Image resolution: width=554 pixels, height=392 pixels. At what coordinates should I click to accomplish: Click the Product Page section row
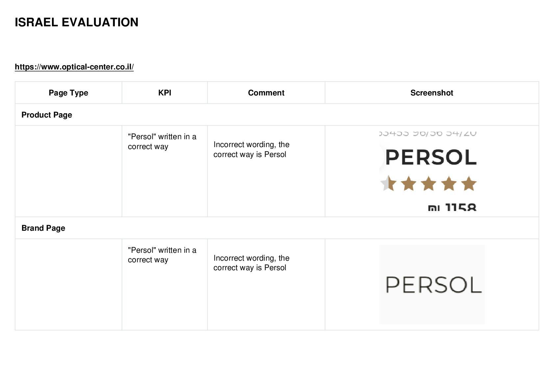point(277,115)
